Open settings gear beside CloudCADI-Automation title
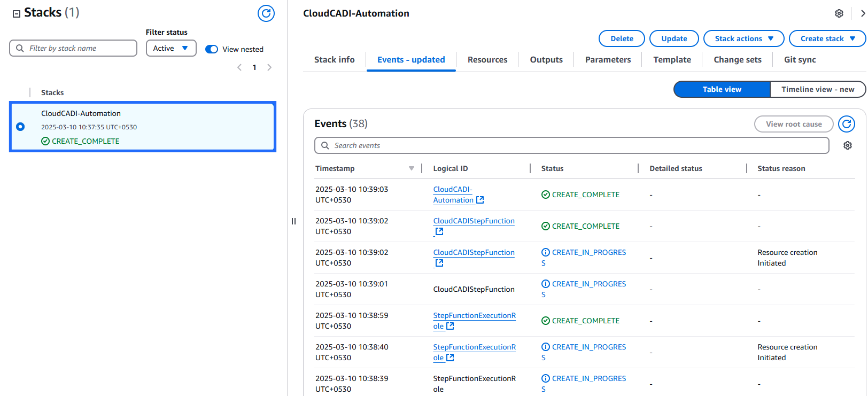Viewport: 868px width, 396px height. click(x=839, y=13)
